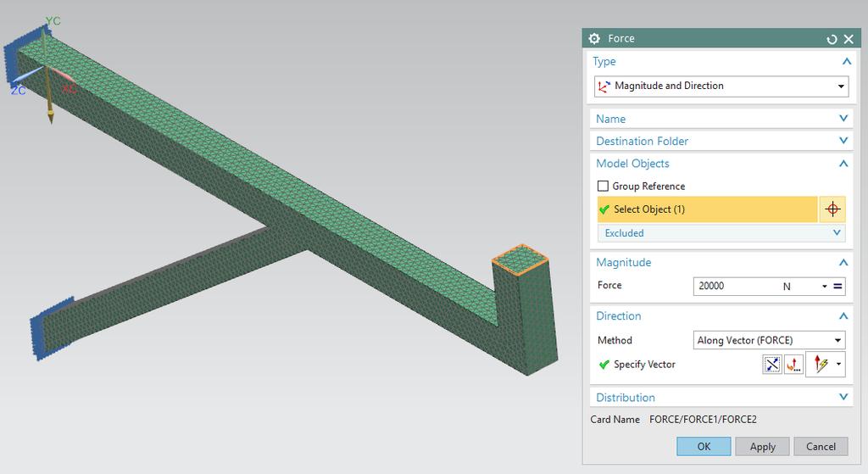Click the Select Object (1) field
The image size is (868, 474).
click(708, 209)
